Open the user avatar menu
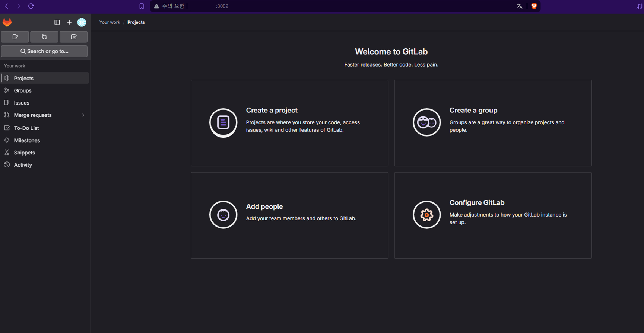 (82, 22)
